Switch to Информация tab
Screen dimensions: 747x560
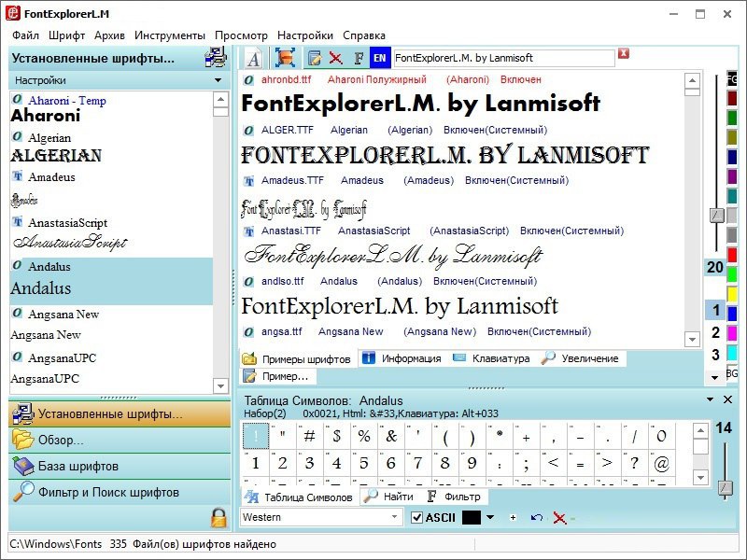click(x=402, y=358)
